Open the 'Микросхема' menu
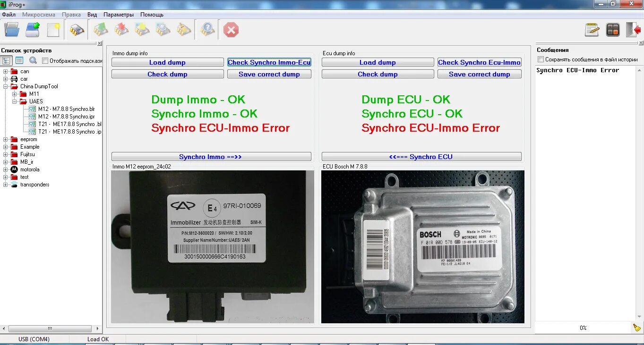Image resolution: width=644 pixels, height=345 pixels. (x=39, y=15)
